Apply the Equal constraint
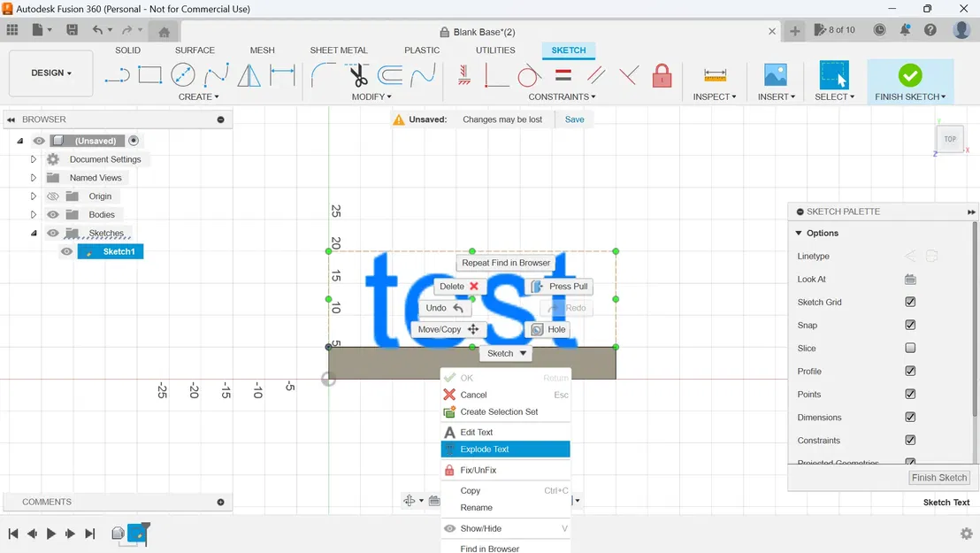Viewport: 980px width, 553px height. 563,76
